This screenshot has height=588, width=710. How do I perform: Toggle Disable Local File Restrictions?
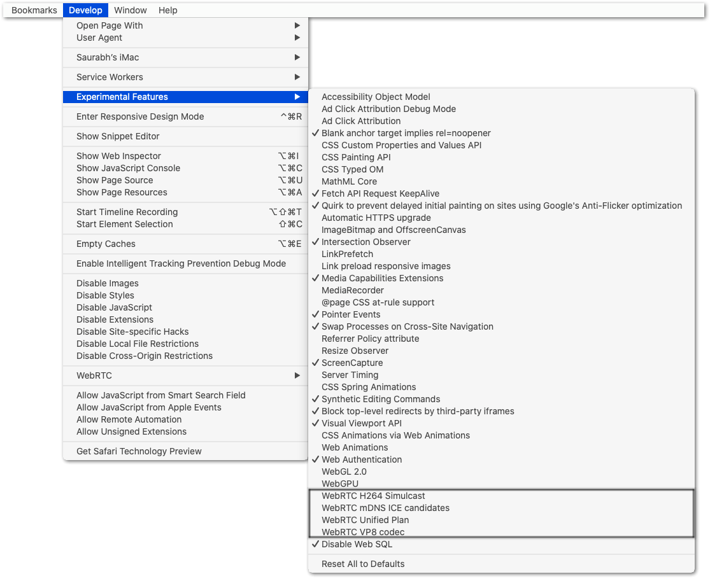[186, 344]
